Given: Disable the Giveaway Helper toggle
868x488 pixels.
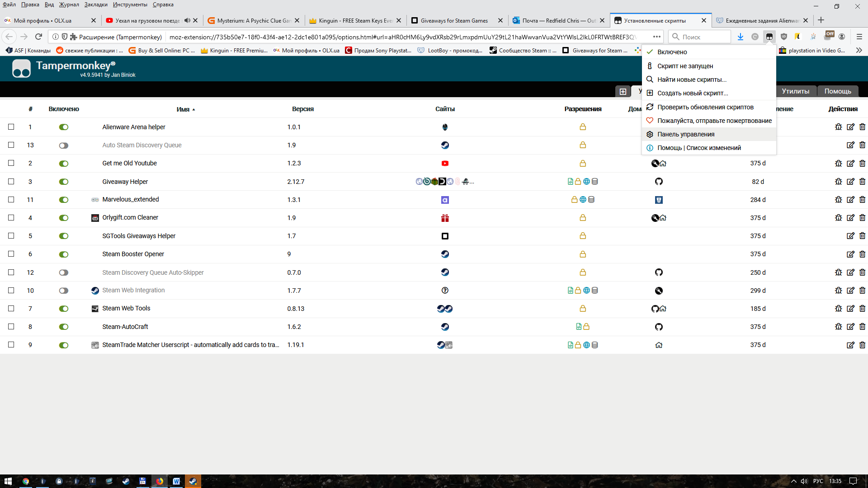Looking at the screenshot, I should pyautogui.click(x=64, y=182).
